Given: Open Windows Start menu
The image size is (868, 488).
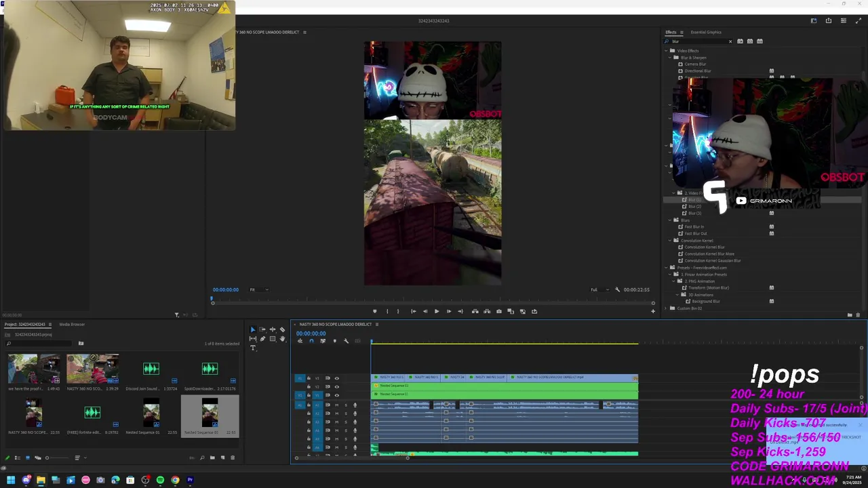Looking at the screenshot, I should click(x=11, y=480).
